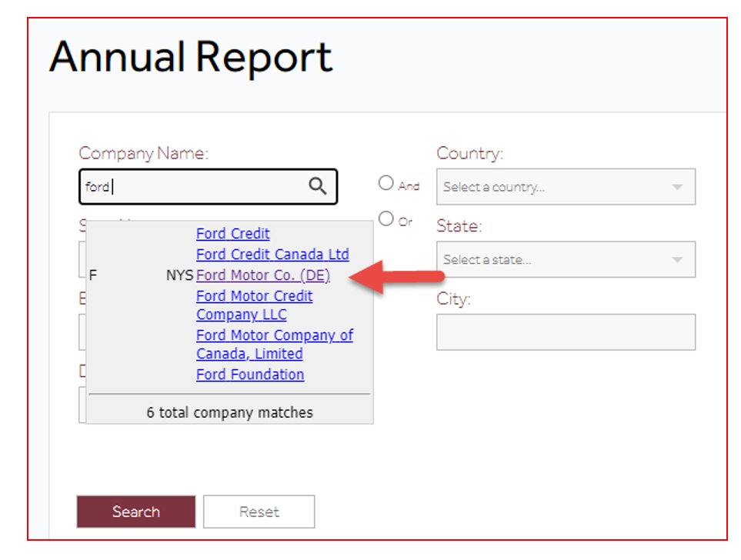Image resolution: width=741 pixels, height=560 pixels.
Task: Select Ford Motor Co. (DE) link
Action: [x=263, y=275]
